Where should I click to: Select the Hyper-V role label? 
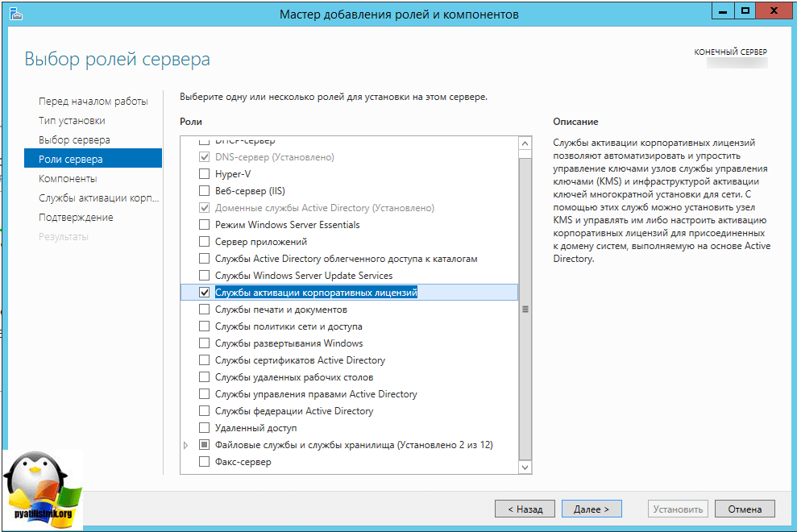233,174
